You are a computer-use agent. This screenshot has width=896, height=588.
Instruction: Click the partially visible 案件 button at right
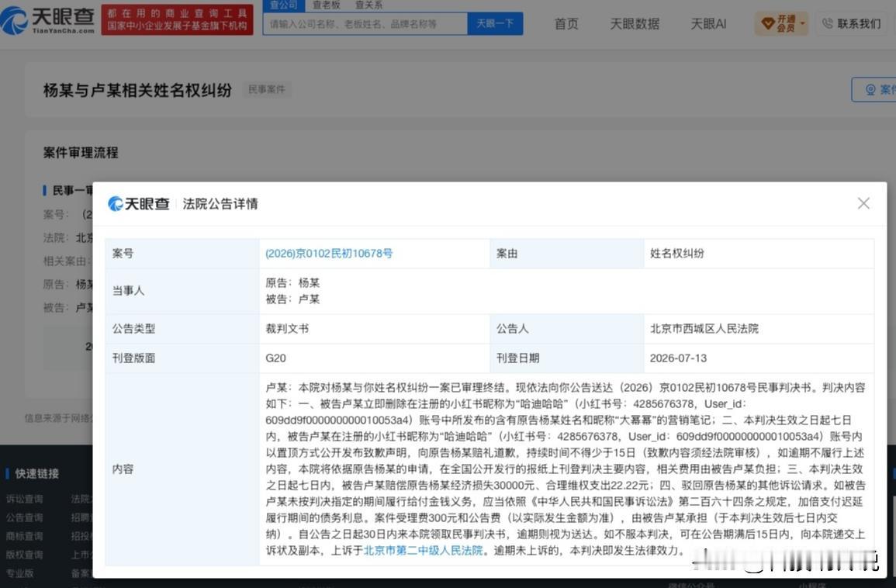point(874,90)
